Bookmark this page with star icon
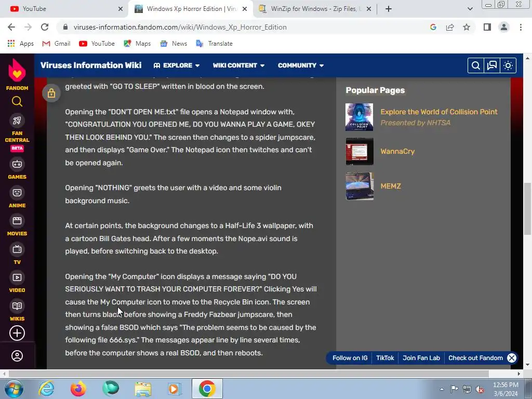Image resolution: width=532 pixels, height=399 pixels. pyautogui.click(x=467, y=27)
